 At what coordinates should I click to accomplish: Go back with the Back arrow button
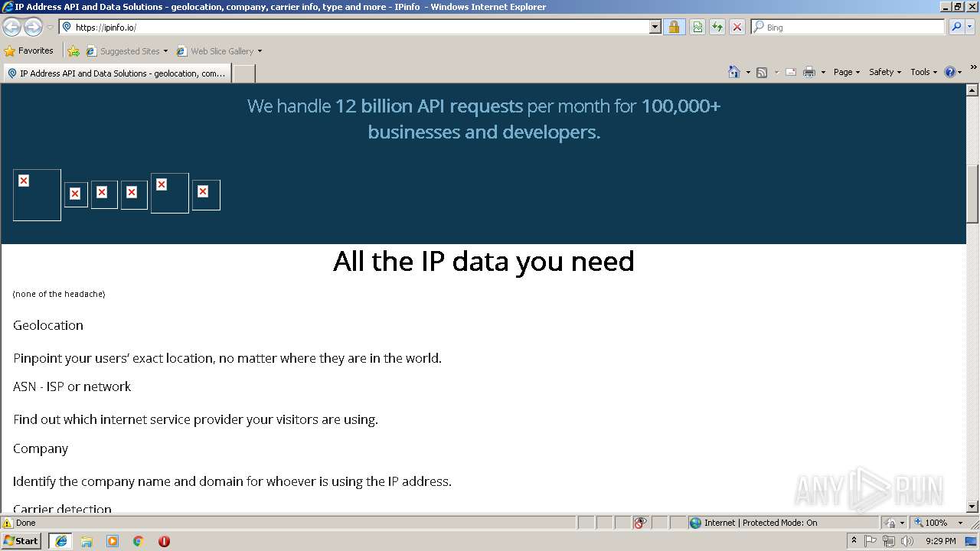[x=11, y=28]
